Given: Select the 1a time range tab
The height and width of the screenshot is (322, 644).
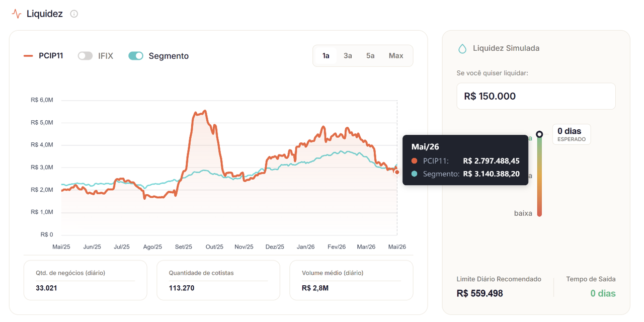Looking at the screenshot, I should [x=326, y=56].
